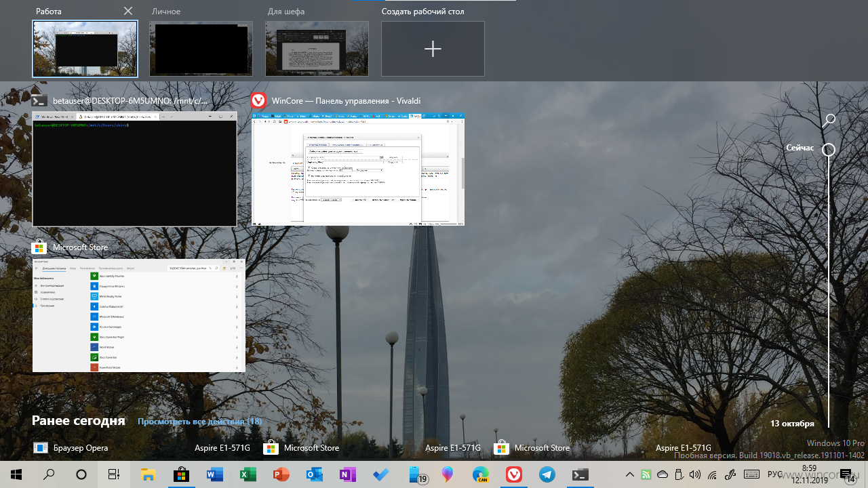
Task: Open clock and date 8:59 12.11.2019
Action: 809,474
